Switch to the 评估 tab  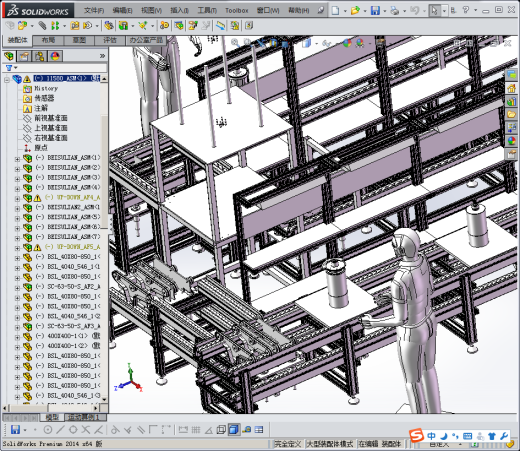tap(110, 40)
